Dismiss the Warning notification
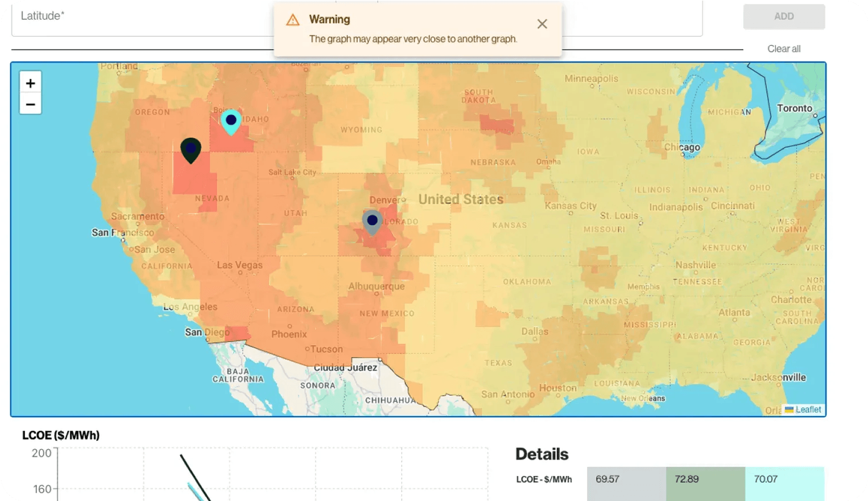868x501 pixels. 542,24
